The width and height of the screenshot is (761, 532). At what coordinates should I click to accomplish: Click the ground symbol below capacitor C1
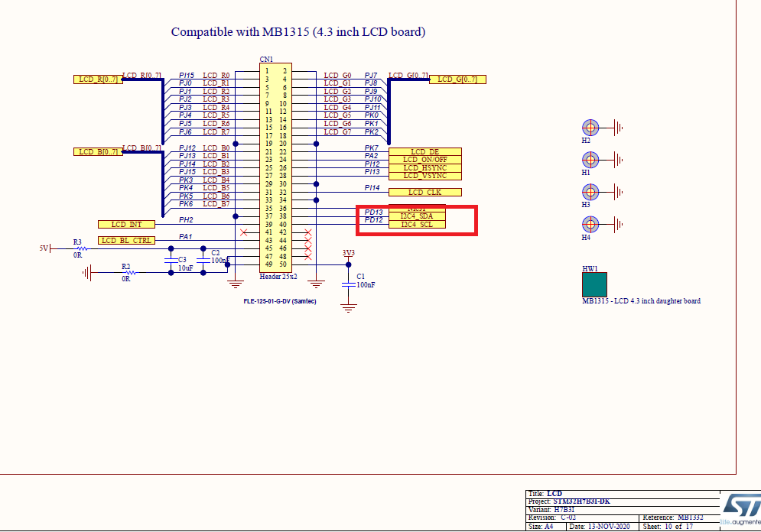point(350,306)
